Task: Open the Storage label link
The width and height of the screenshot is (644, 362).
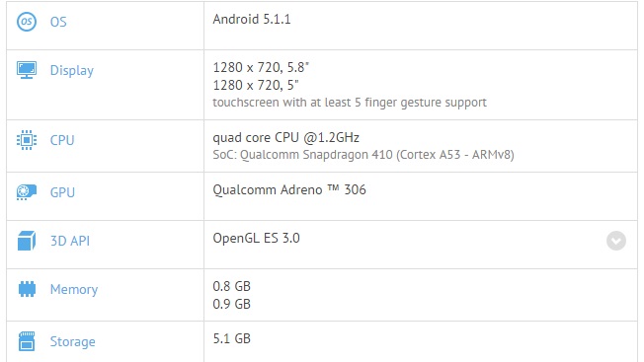Action: click(x=73, y=341)
